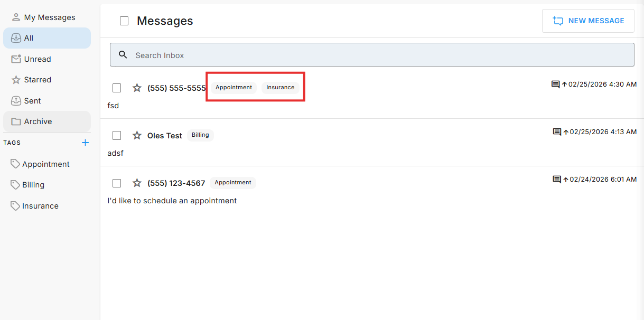The width and height of the screenshot is (644, 320).
Task: Star the Oles Test message
Action: coord(137,136)
